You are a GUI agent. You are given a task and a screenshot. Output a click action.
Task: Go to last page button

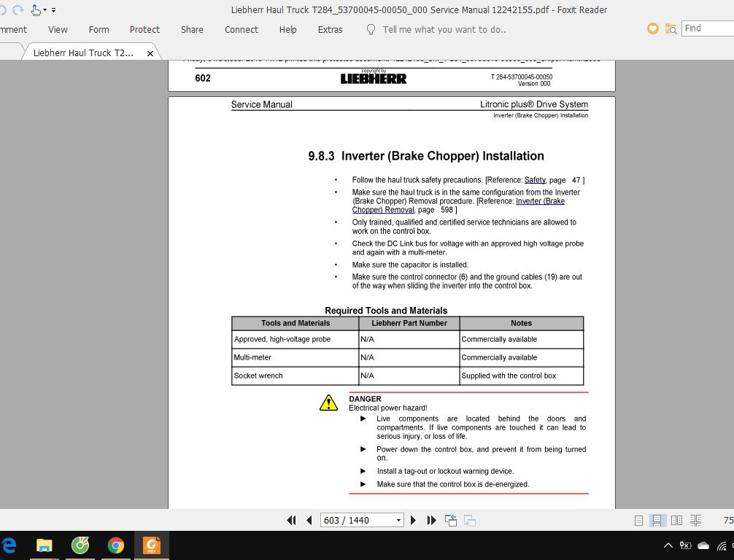coord(432,520)
